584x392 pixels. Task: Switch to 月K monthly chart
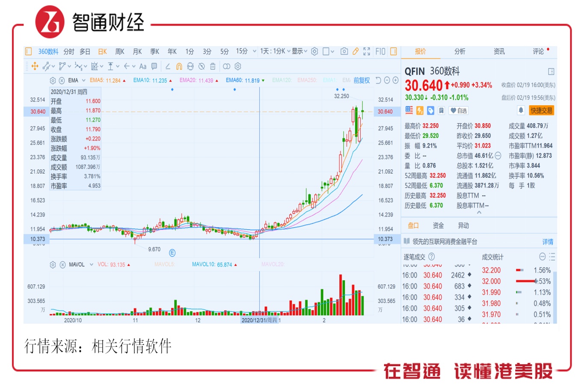137,51
